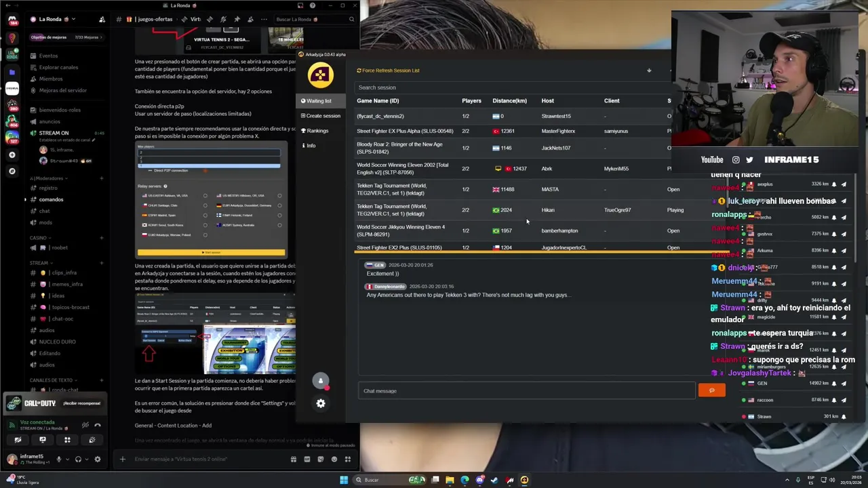Open the apps launcher in message bar

point(348,459)
